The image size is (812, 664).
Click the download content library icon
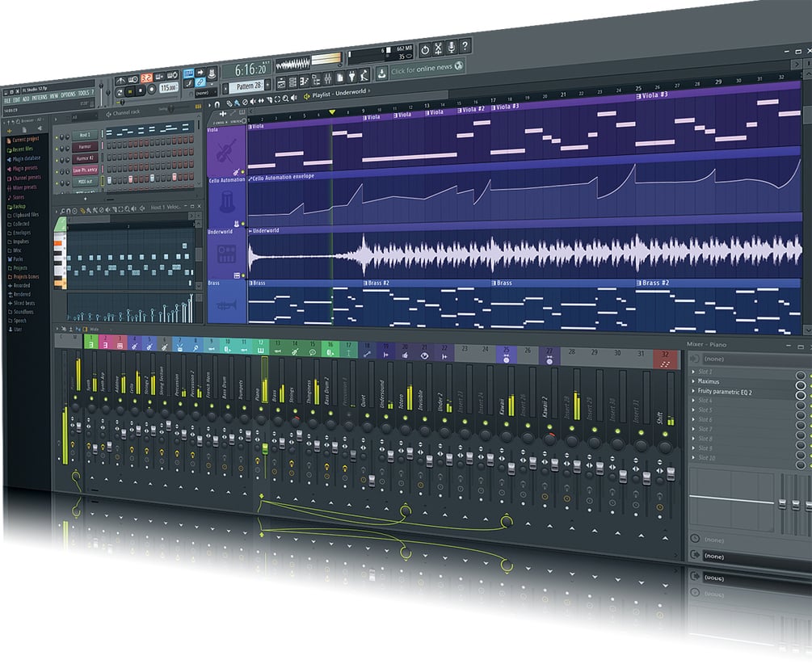coord(381,73)
